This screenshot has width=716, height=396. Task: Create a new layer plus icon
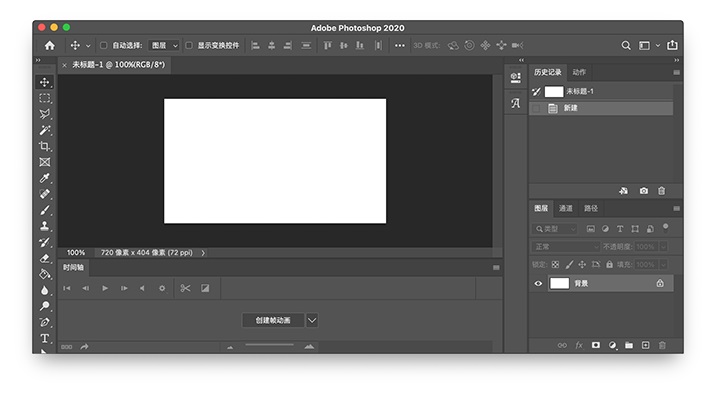pyautogui.click(x=645, y=345)
